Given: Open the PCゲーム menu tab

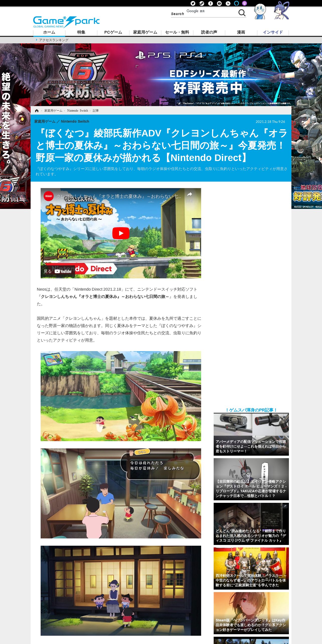Looking at the screenshot, I should [x=113, y=32].
